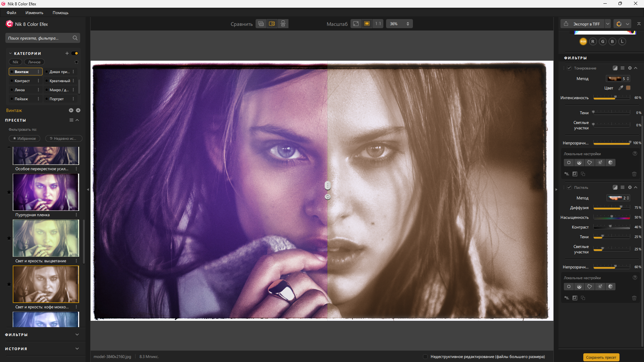
Task: Expand the Фильтры section in left panel
Action: click(x=77, y=335)
